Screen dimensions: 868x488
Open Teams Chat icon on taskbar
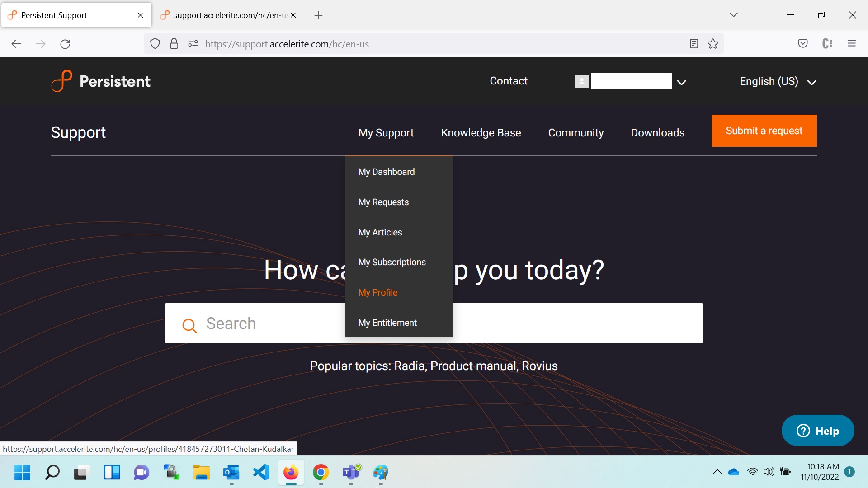142,472
